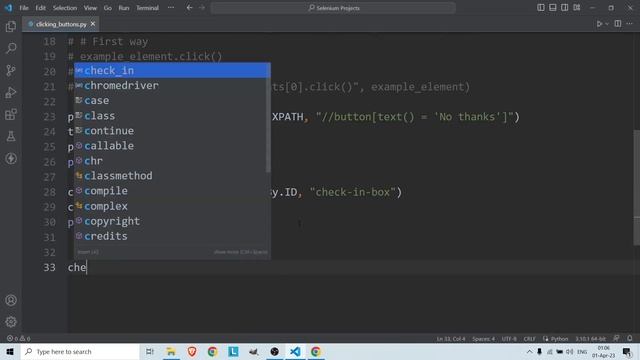The image size is (640, 360).
Task: Open the Selection menu
Action: click(x=65, y=8)
